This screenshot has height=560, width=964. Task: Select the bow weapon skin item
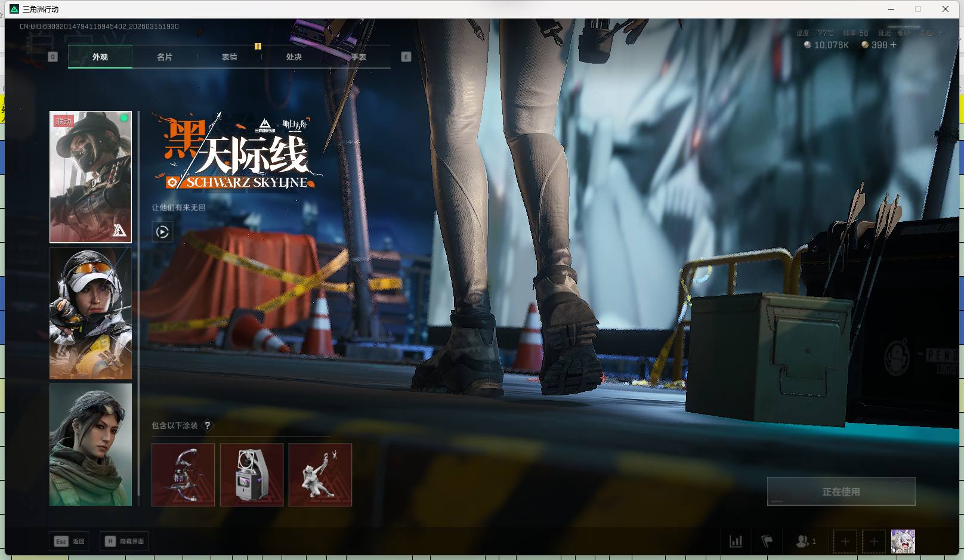183,475
